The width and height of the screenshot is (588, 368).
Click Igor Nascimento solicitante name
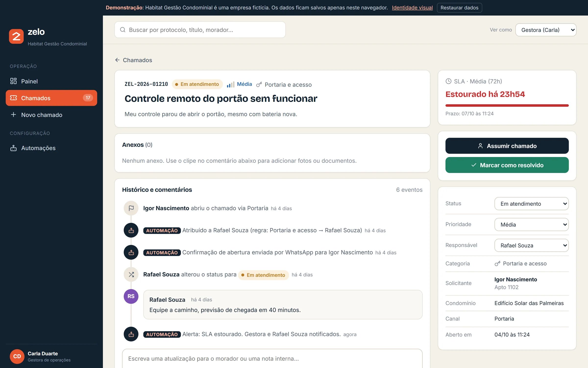coord(515,279)
